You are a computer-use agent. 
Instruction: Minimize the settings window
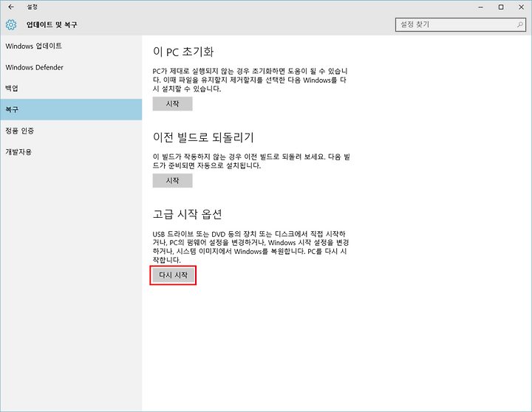pyautogui.click(x=480, y=7)
